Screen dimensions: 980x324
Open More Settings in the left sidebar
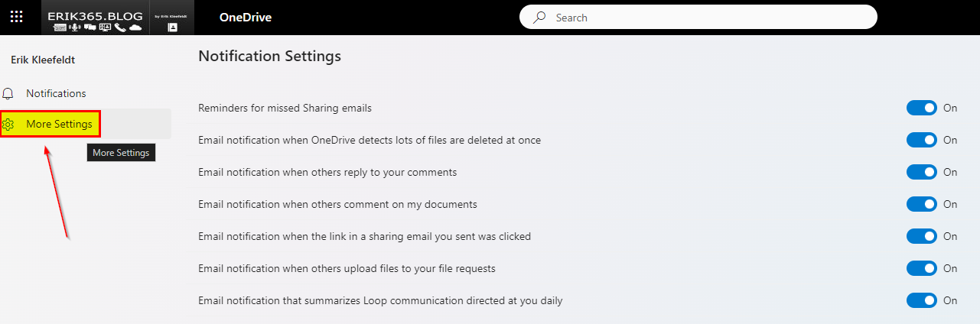59,124
